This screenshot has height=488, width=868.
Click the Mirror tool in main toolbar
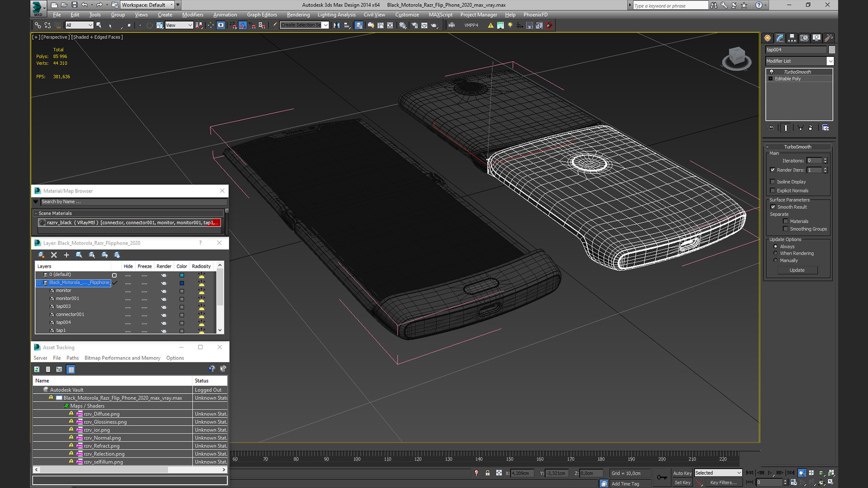coord(336,25)
